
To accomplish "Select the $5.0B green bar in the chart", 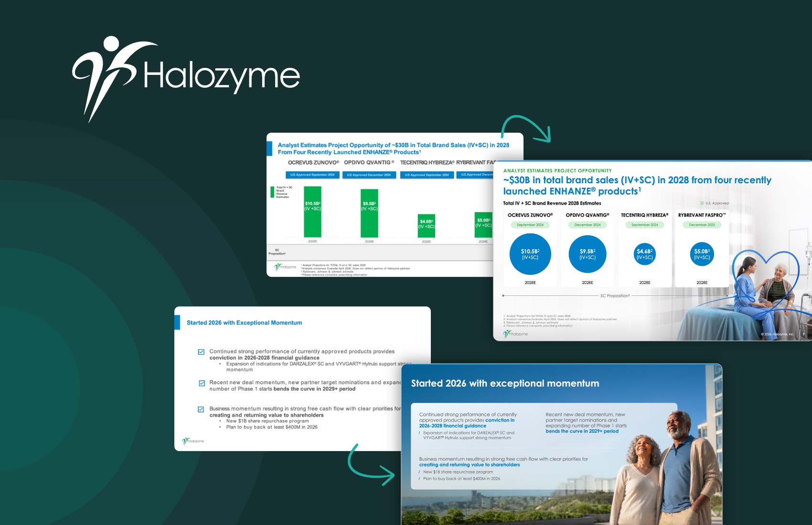I will (x=483, y=224).
